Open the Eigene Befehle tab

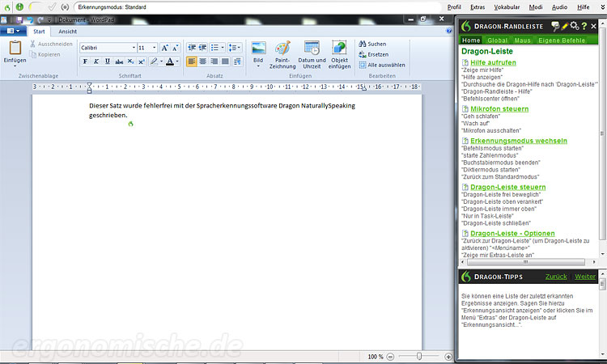tap(562, 40)
